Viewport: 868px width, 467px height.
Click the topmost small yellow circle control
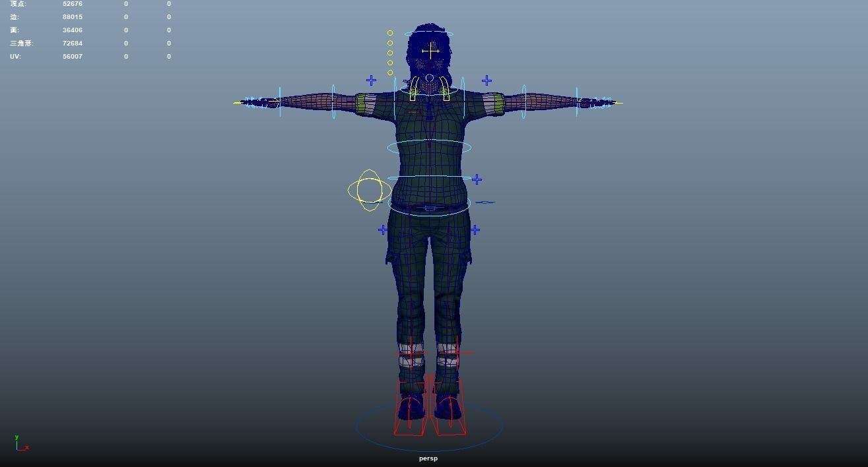click(390, 33)
